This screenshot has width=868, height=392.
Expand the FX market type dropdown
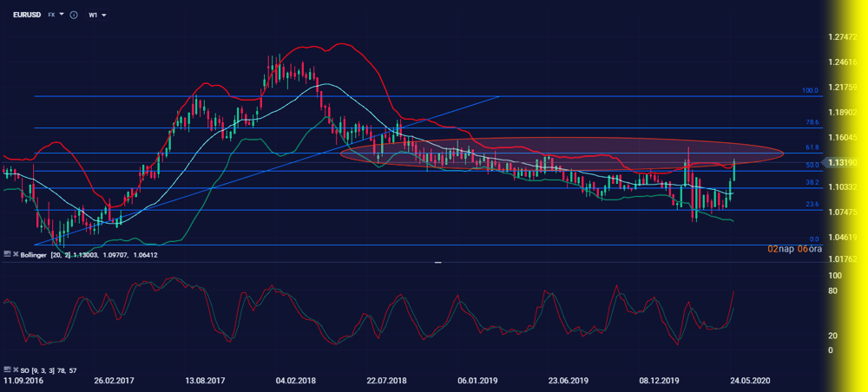[x=56, y=15]
